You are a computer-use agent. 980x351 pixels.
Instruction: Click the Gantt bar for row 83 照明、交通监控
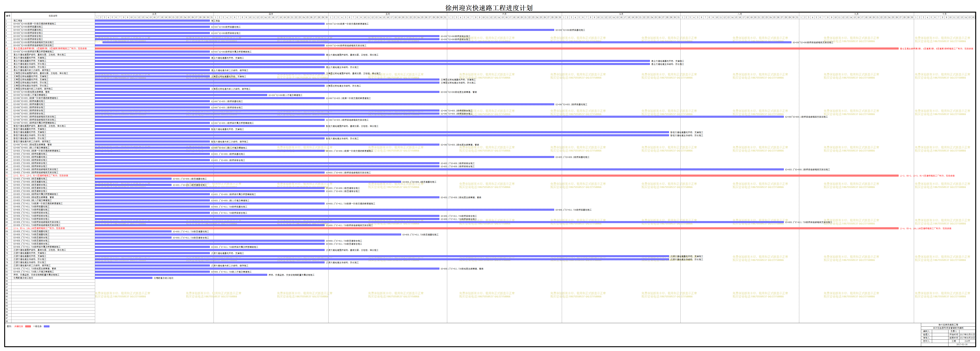tap(181, 274)
